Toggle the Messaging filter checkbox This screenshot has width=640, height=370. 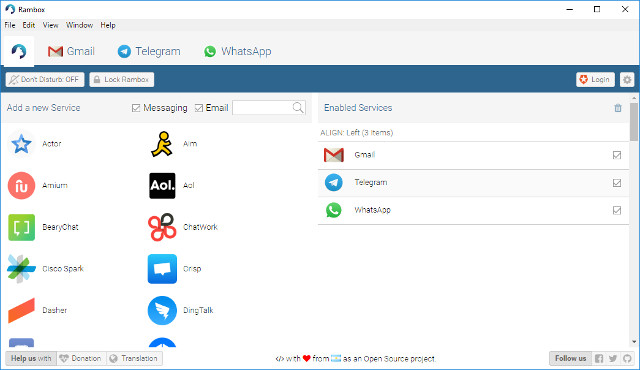tap(136, 108)
